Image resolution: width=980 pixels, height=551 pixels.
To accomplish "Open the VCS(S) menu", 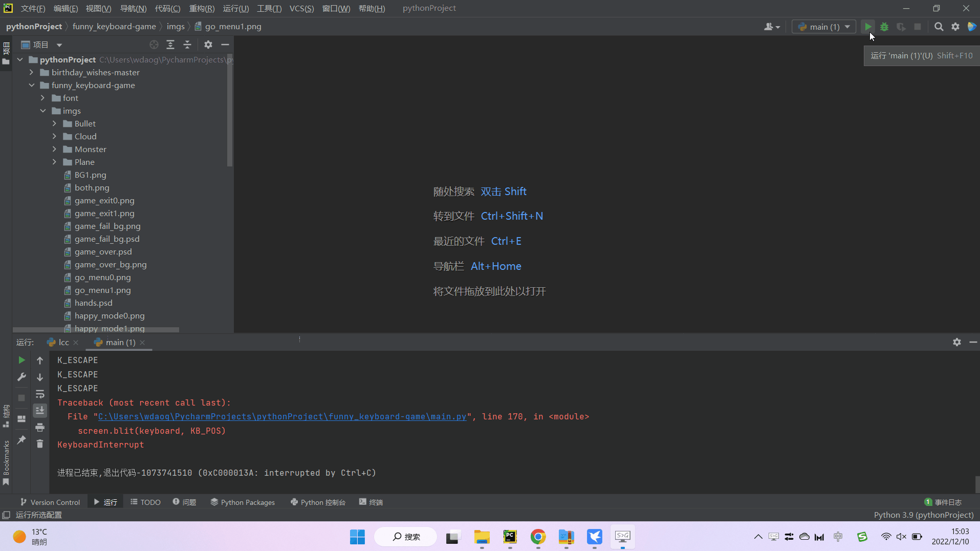I will click(x=301, y=8).
